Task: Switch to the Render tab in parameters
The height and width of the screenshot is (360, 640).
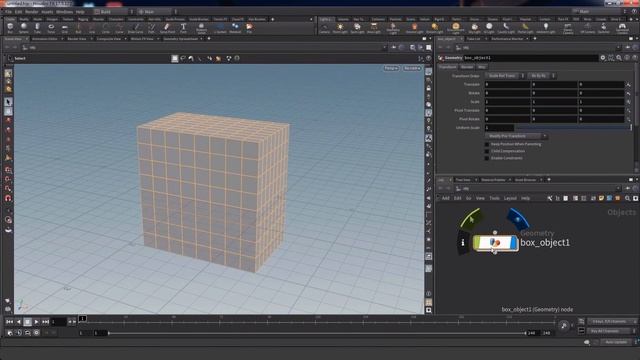Action: [467, 67]
